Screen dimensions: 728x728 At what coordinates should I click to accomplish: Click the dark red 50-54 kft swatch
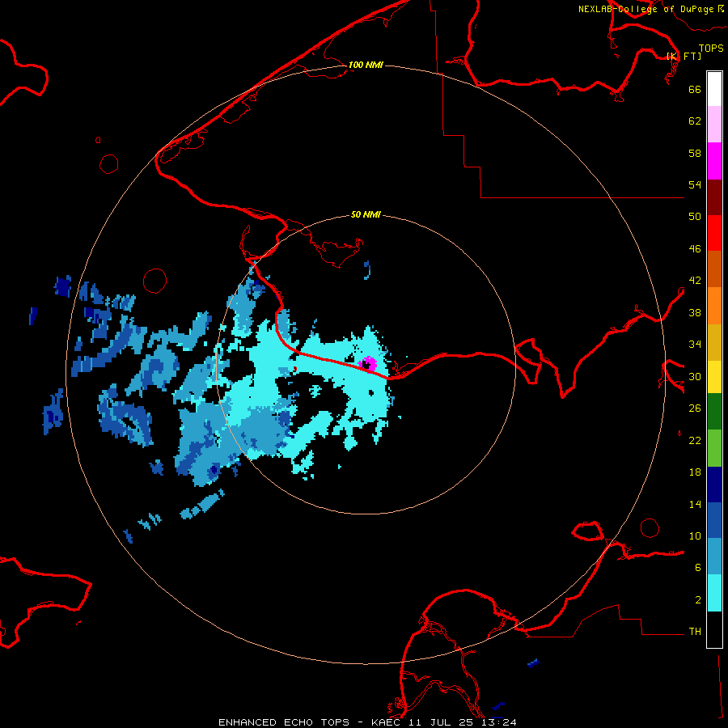tap(714, 197)
